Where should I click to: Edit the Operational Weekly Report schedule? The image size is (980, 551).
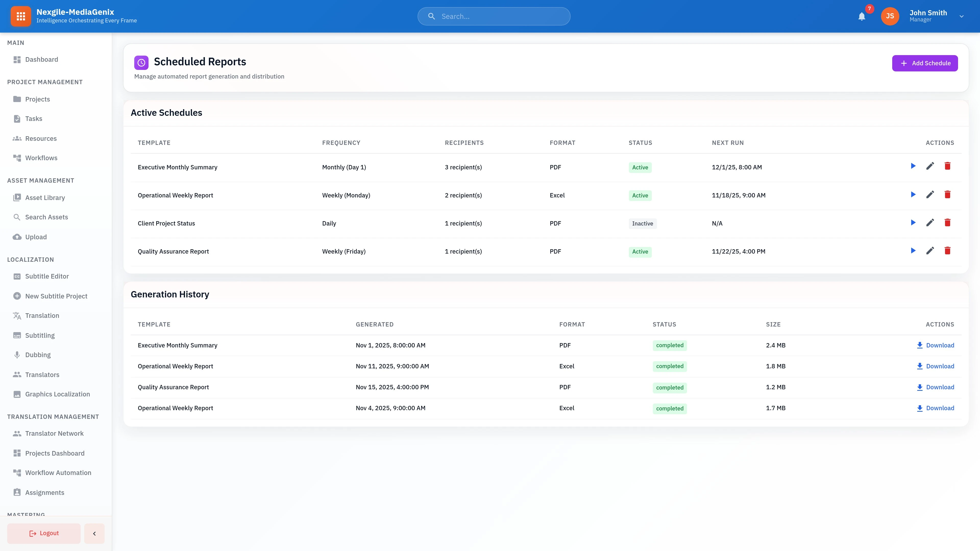click(x=930, y=194)
